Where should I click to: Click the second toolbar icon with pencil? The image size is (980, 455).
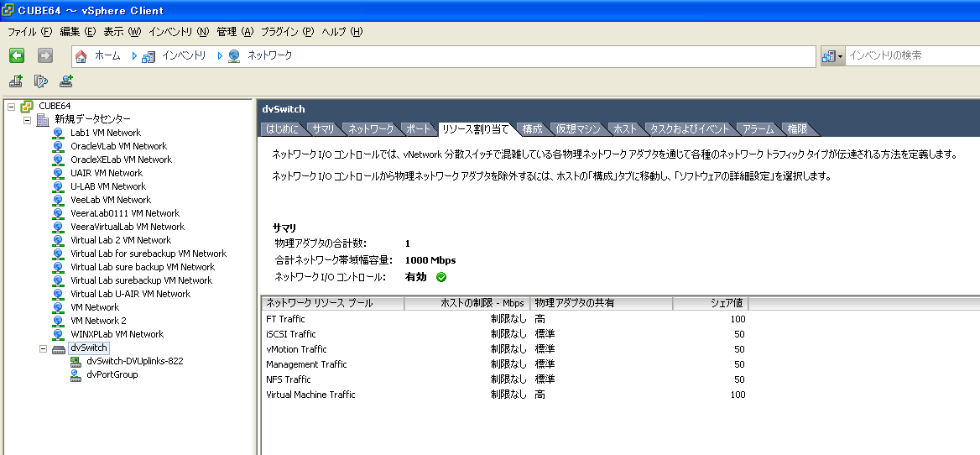pos(40,81)
